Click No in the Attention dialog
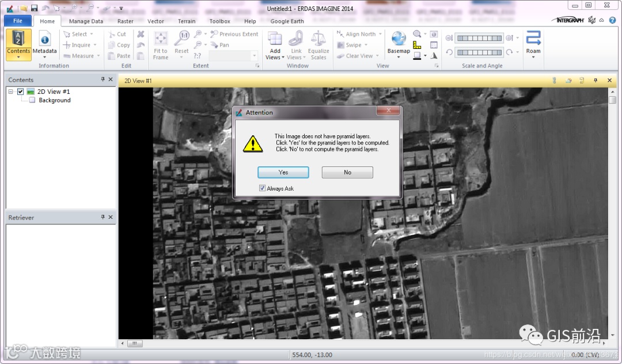622x364 pixels. tap(347, 172)
